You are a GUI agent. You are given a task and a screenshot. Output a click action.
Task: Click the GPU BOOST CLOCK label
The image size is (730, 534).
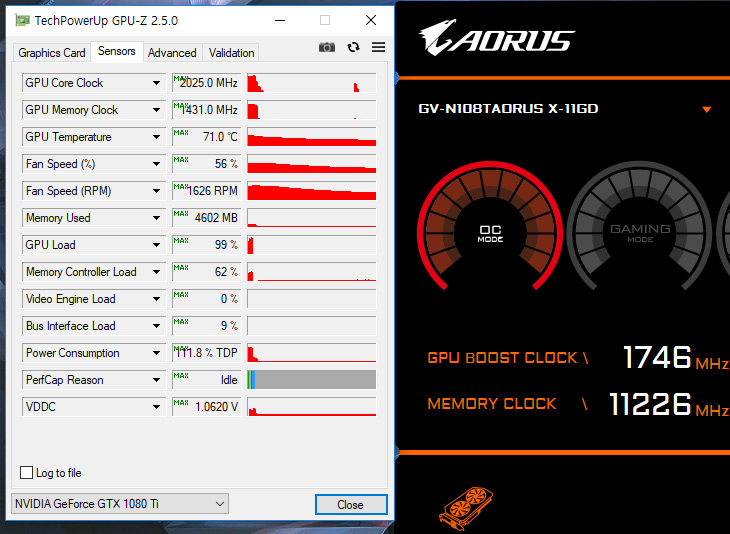tap(502, 358)
